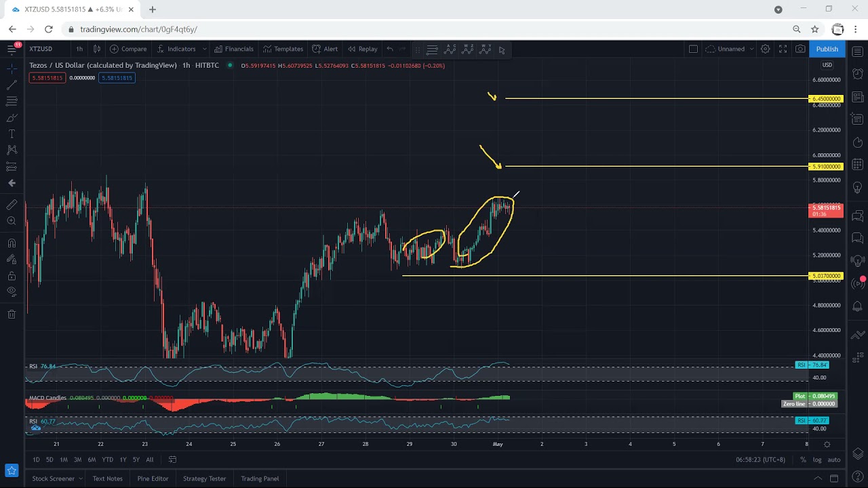Click the USD currency label
868x488 pixels.
coord(827,65)
